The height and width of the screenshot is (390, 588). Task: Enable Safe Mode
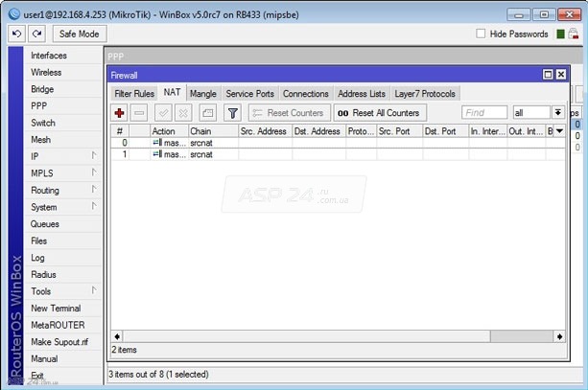click(80, 34)
